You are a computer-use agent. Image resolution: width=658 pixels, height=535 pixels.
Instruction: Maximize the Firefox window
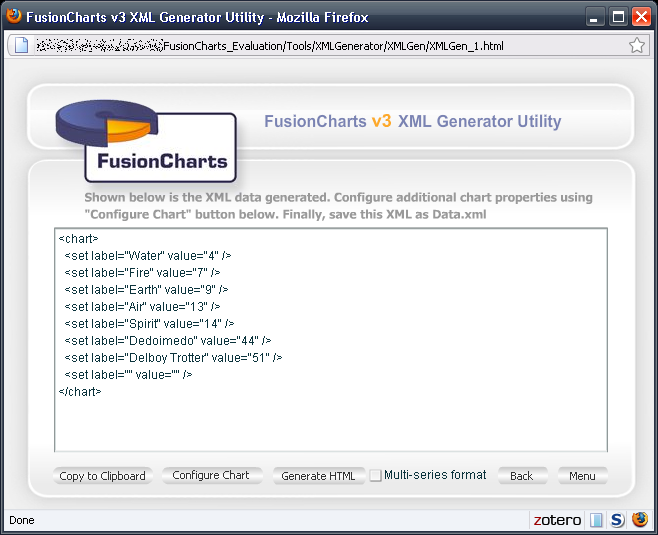[x=618, y=17]
